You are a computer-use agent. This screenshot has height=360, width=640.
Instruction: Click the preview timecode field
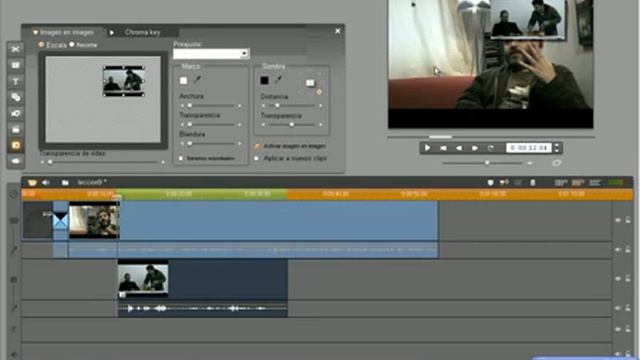(x=529, y=148)
